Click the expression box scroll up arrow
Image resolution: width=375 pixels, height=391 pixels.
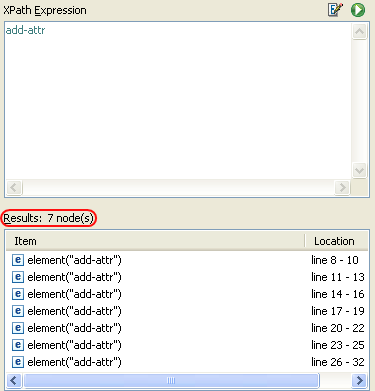coord(359,32)
